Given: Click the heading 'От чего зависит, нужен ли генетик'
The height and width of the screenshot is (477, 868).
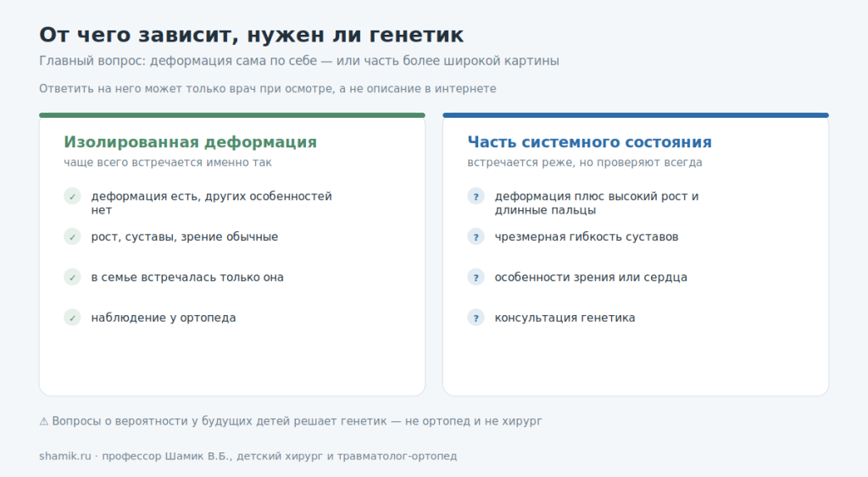Looking at the screenshot, I should [x=251, y=35].
